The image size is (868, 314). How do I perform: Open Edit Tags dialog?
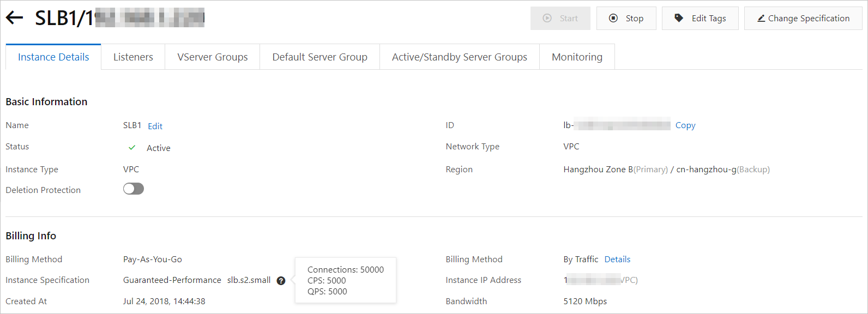tap(700, 18)
